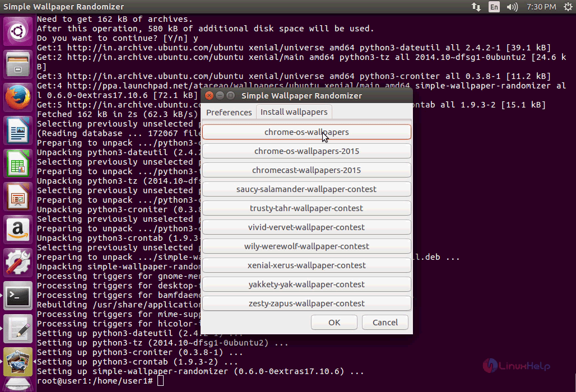
Task: Pick vivid-vervet-wallpaper-contest
Action: [306, 227]
